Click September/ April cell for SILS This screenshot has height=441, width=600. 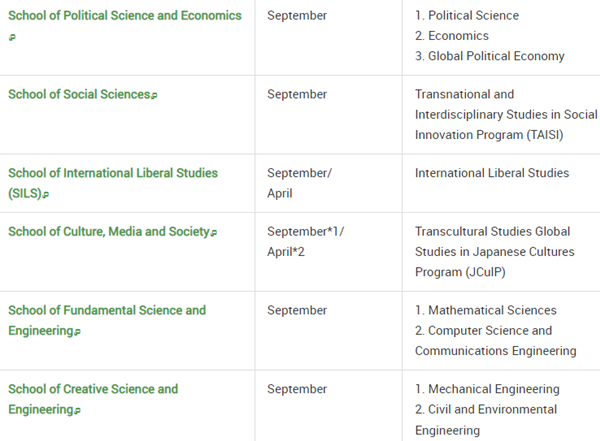[x=299, y=183]
